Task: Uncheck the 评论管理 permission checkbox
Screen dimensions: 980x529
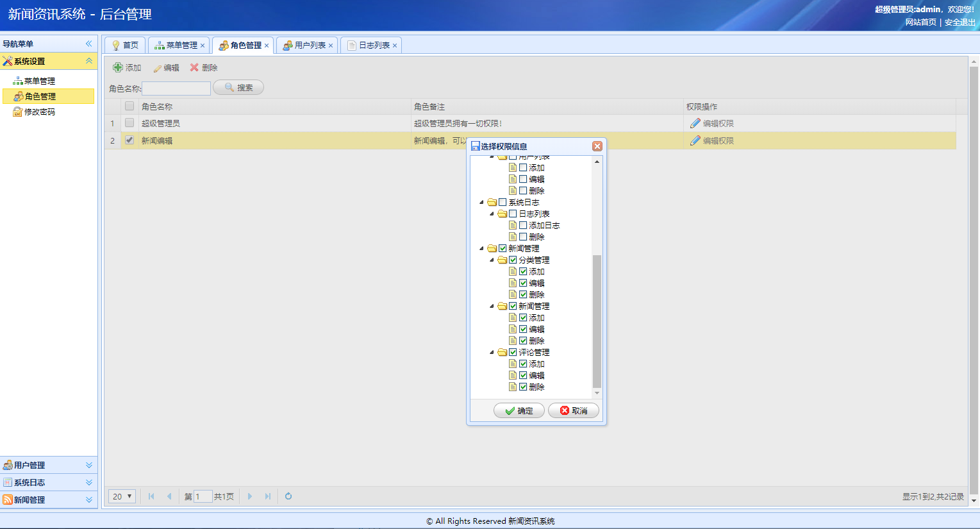Action: point(513,352)
